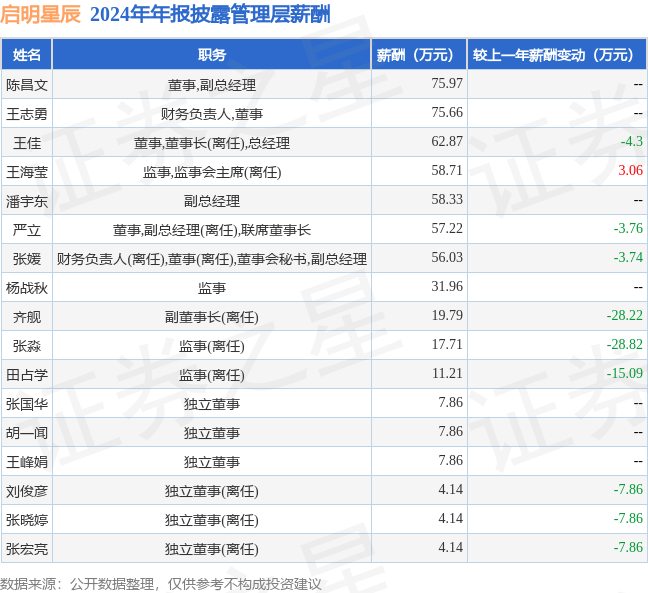Screen dimensions: 648x593
Task: Click the name 张淼
Action: point(27,346)
